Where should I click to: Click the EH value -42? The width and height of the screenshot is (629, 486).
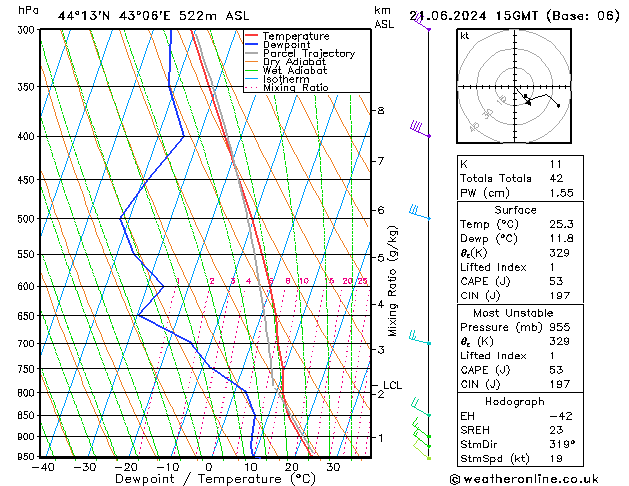tap(561, 416)
